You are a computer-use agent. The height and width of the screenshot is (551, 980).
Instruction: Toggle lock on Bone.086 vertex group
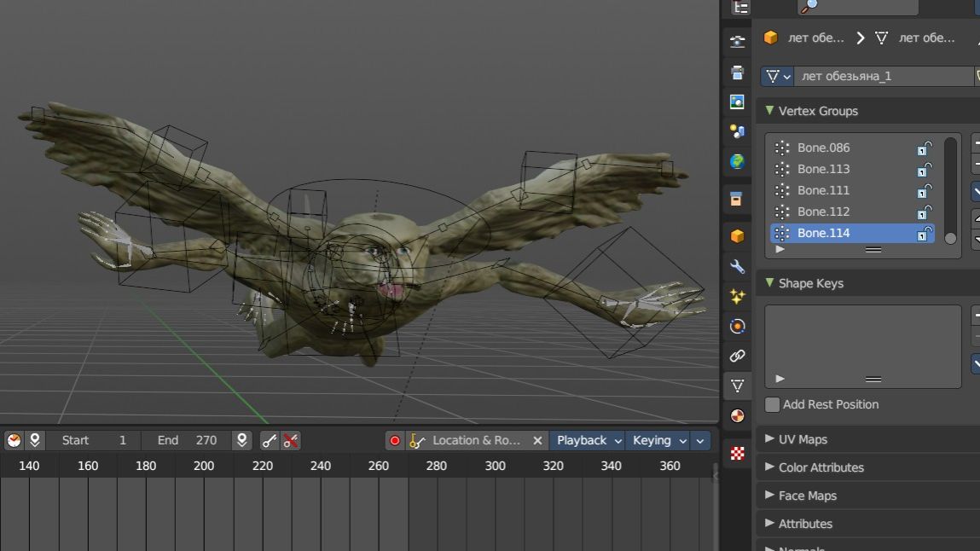pyautogui.click(x=924, y=148)
